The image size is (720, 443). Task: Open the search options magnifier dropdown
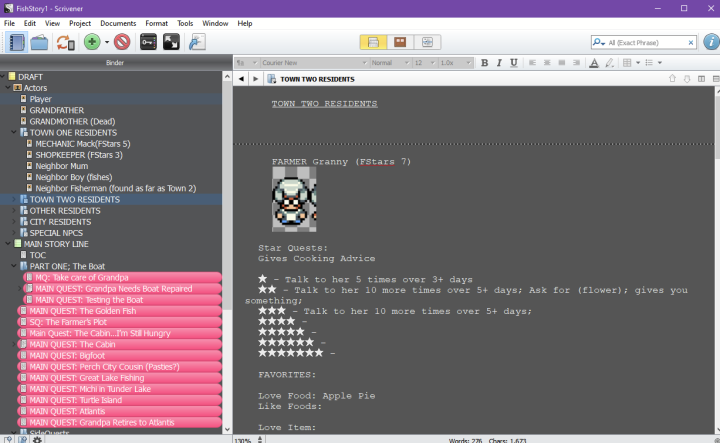598,43
